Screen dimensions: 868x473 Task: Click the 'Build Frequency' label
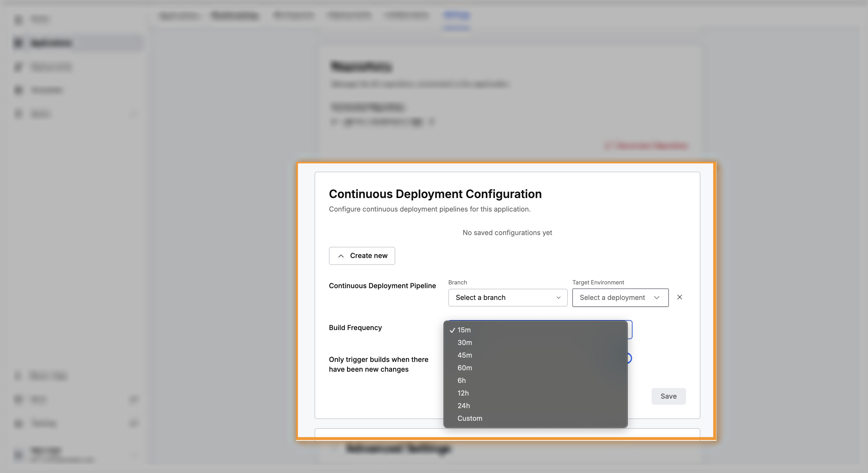(355, 328)
